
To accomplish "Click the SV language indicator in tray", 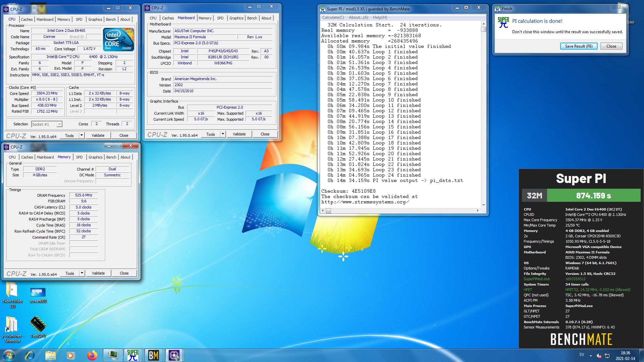I will coord(582,355).
